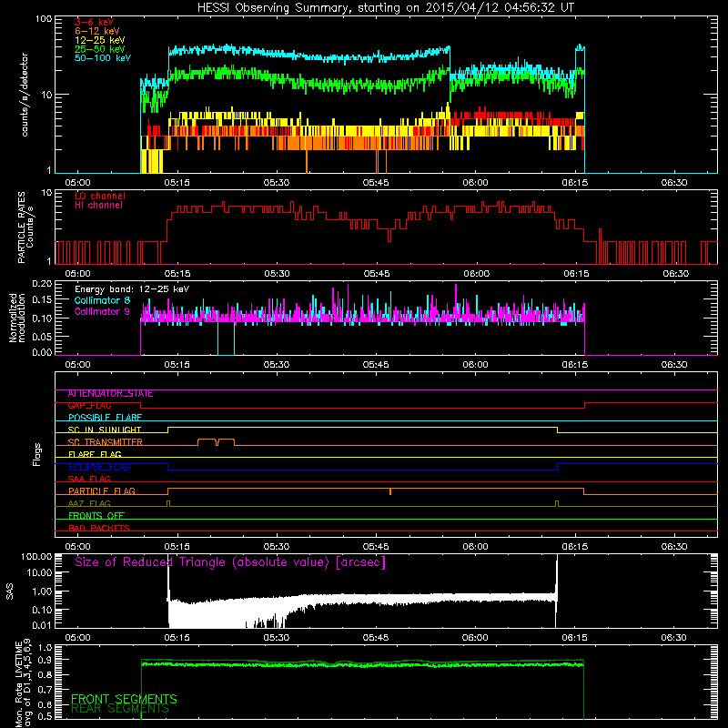Click the counts/s/detector axis label
Image resolution: width=728 pixels, height=728 pixels.
[x=25, y=95]
